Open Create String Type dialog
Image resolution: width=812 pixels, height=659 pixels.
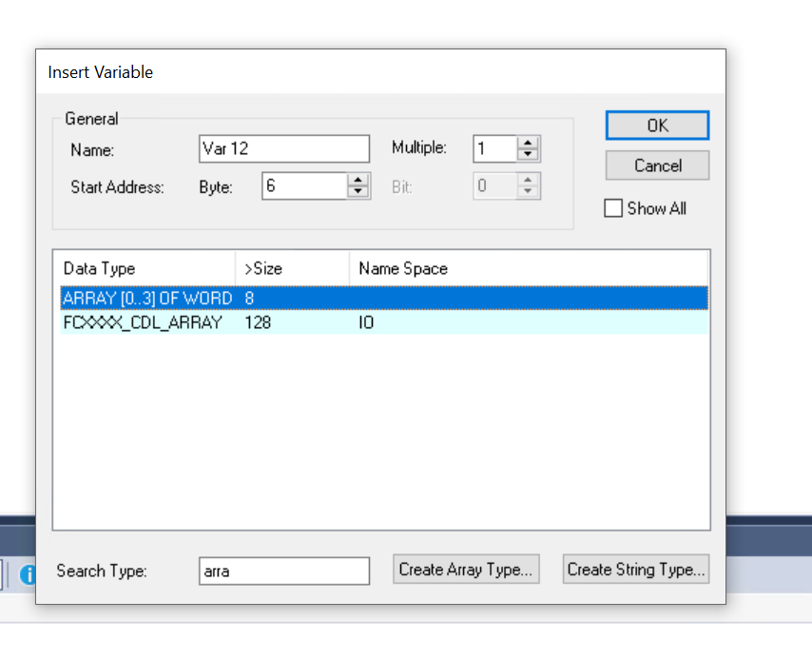coord(636,570)
